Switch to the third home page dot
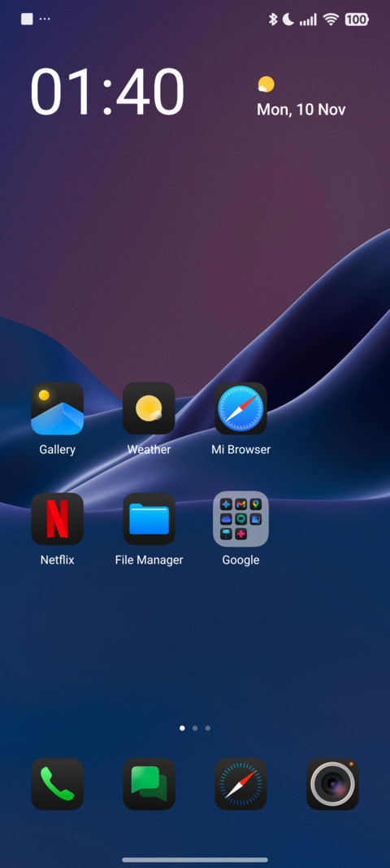Screen dimensions: 390x868 [207, 728]
